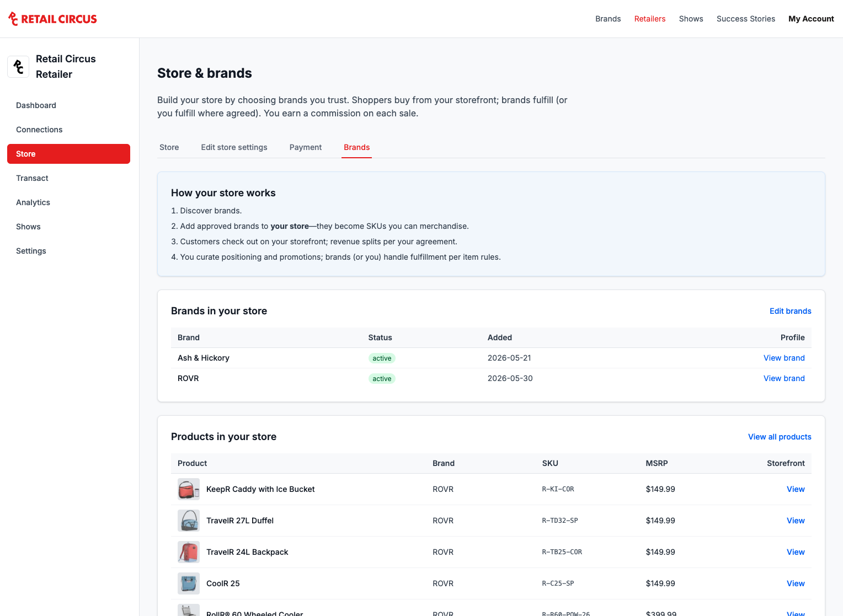The width and height of the screenshot is (843, 616).
Task: Click TravelR 24L Backpack product name
Action: pos(247,552)
